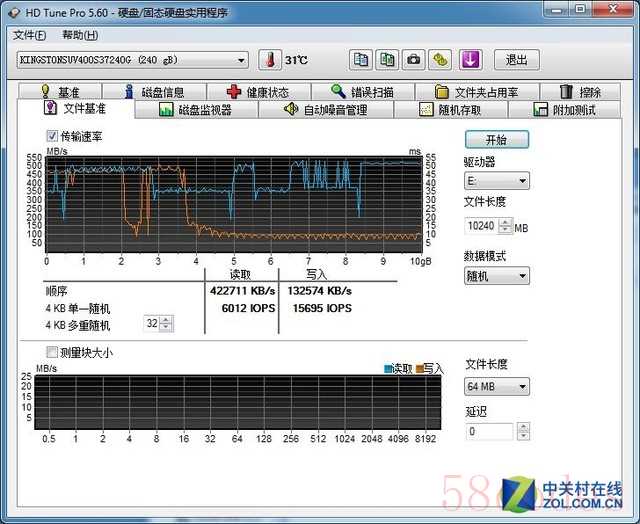The width and height of the screenshot is (640, 524).
Task: Open the 健康状态 health tab
Action: click(x=258, y=91)
